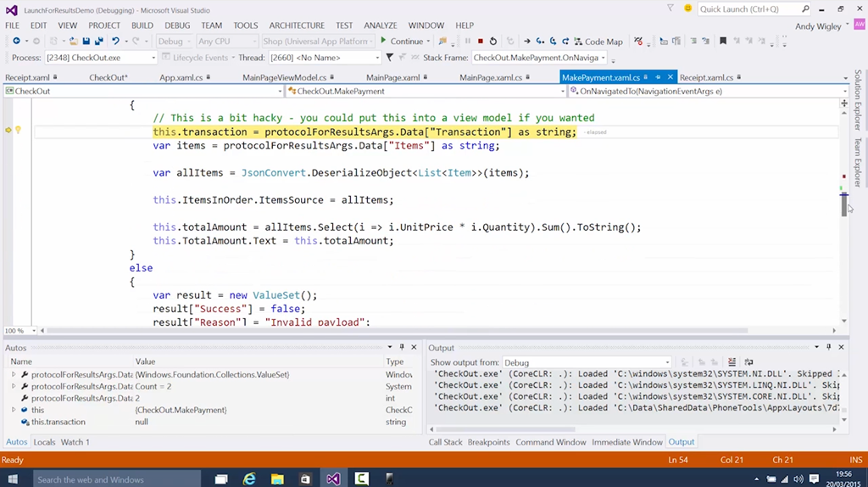Click the notifications flag icon in title bar
The height and width of the screenshot is (487, 868).
tap(670, 8)
